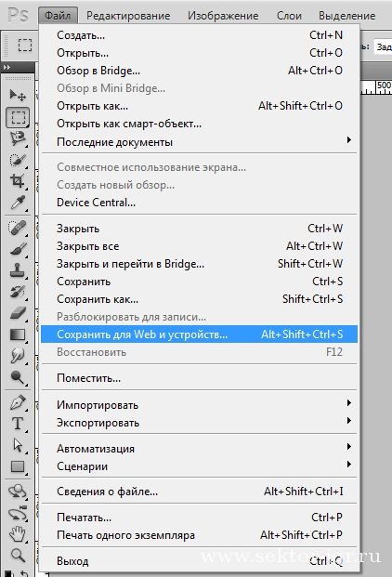The width and height of the screenshot is (392, 577).
Task: Select the Move tool
Action: pos(18,96)
